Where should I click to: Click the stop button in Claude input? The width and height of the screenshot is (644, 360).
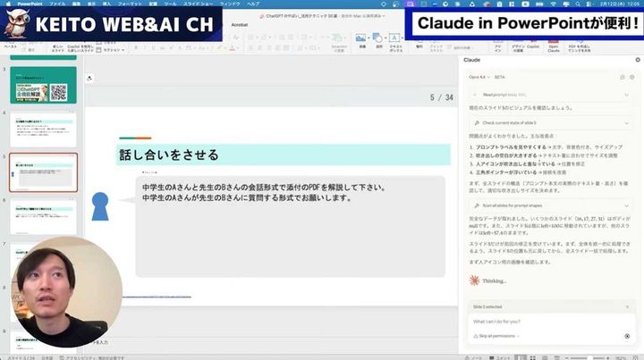[x=627, y=336]
